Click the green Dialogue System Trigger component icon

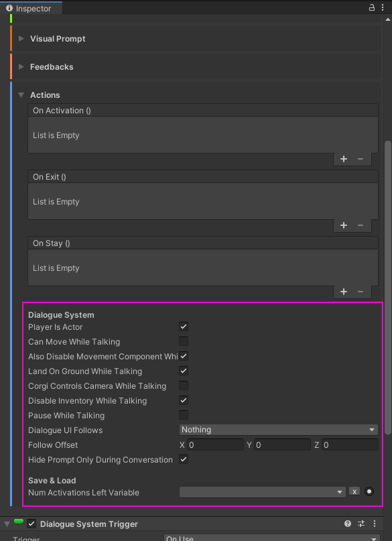tap(19, 522)
